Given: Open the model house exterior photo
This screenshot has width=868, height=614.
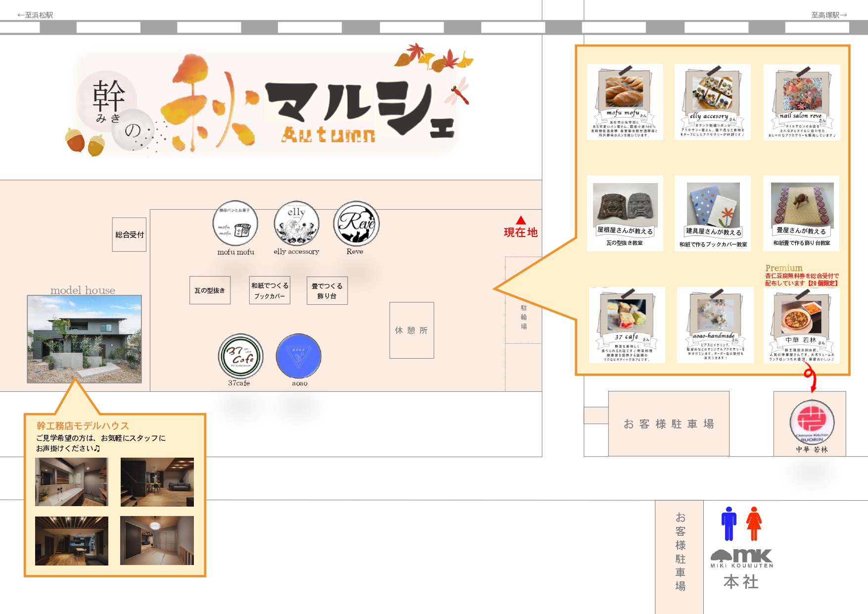Looking at the screenshot, I should point(84,339).
